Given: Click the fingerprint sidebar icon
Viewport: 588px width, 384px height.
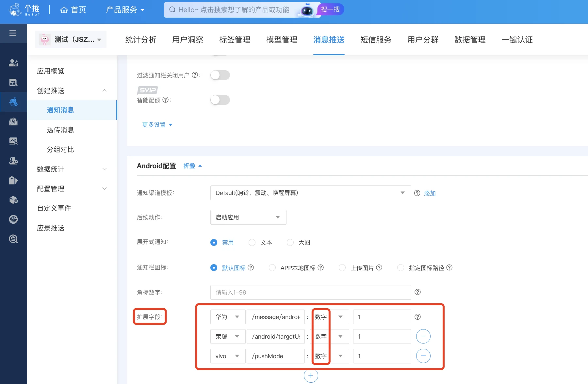Looking at the screenshot, I should [x=13, y=219].
